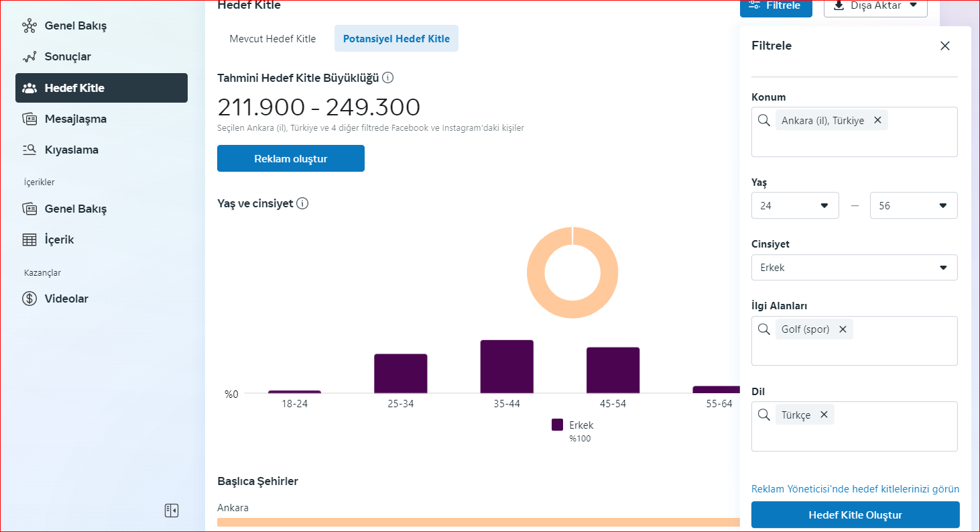Open the maximum age dropdown showing 56
This screenshot has height=532, width=980.
pyautogui.click(x=913, y=206)
